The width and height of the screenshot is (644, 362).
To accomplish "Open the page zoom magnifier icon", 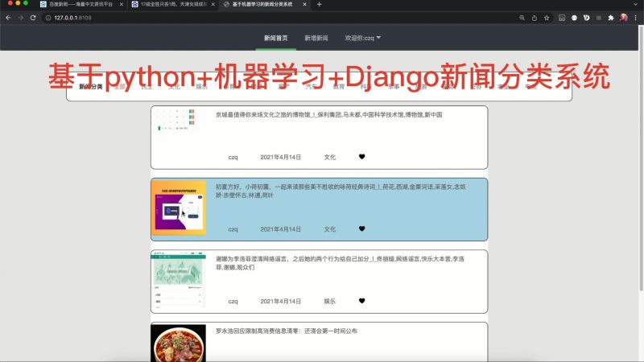I will tap(522, 18).
